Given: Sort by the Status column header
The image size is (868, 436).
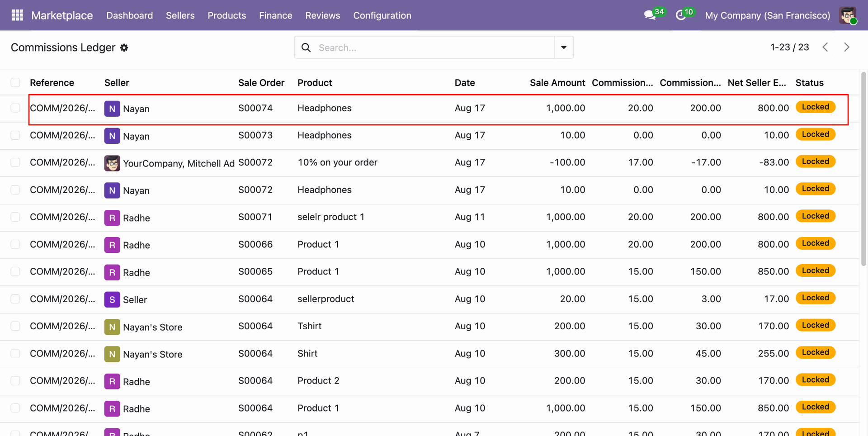Looking at the screenshot, I should coord(809,83).
